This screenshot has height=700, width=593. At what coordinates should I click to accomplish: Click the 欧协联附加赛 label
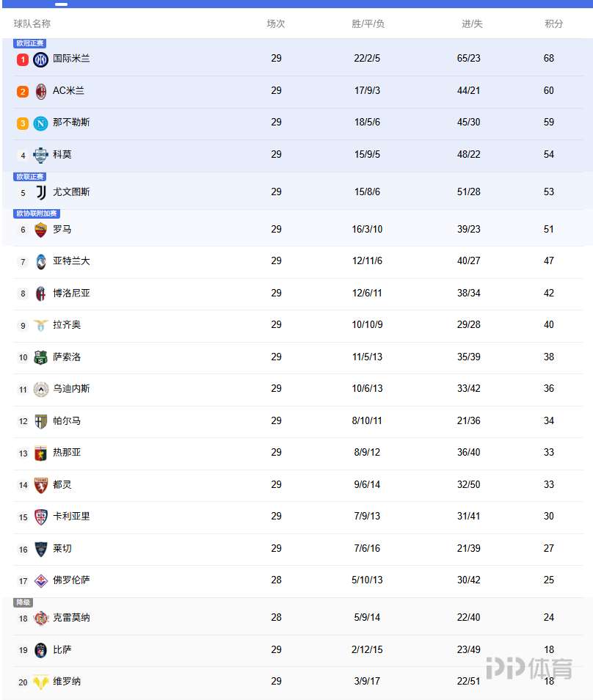click(x=37, y=214)
